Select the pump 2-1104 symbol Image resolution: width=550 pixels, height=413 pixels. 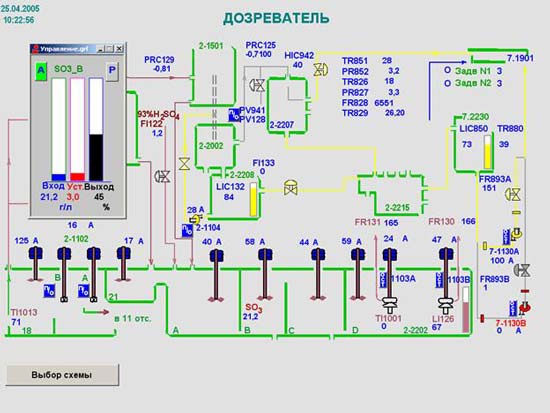click(195, 220)
